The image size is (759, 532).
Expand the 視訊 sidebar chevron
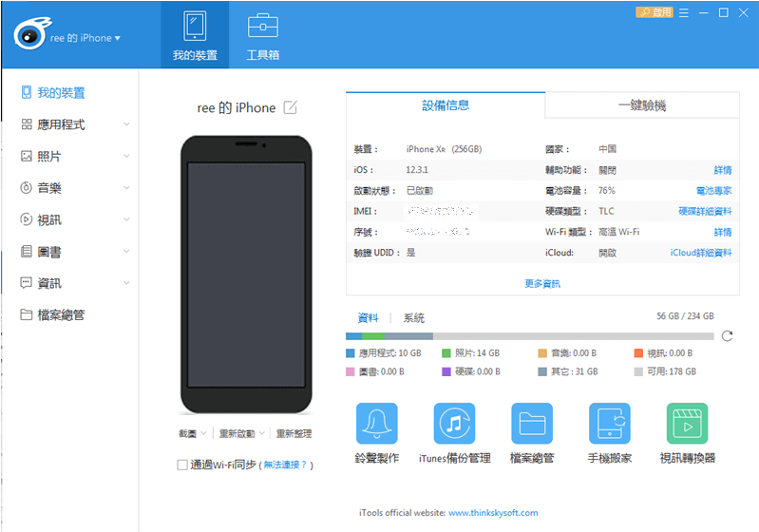pyautogui.click(x=126, y=219)
